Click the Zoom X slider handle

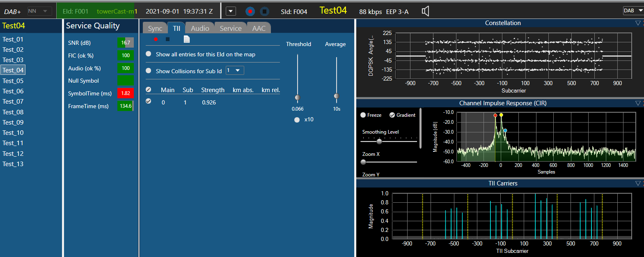[363, 162]
